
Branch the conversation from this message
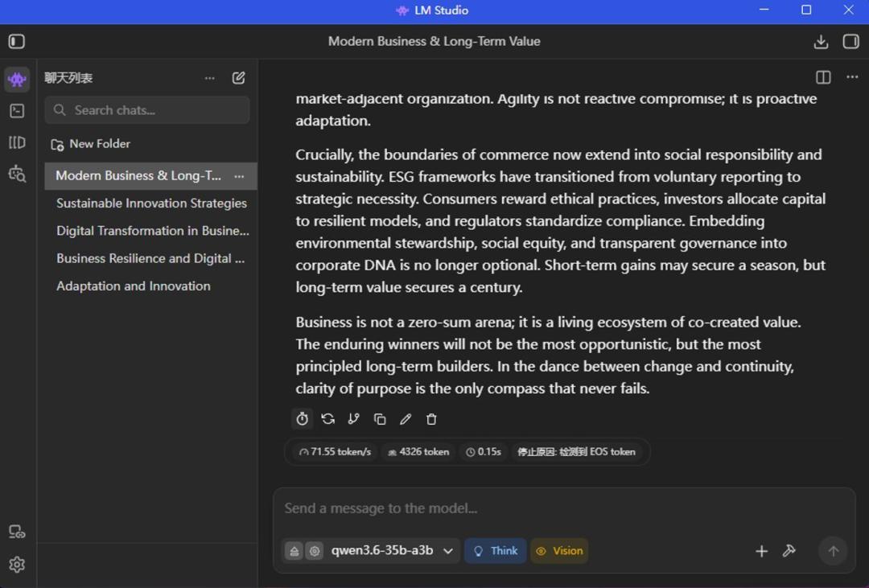tap(353, 419)
